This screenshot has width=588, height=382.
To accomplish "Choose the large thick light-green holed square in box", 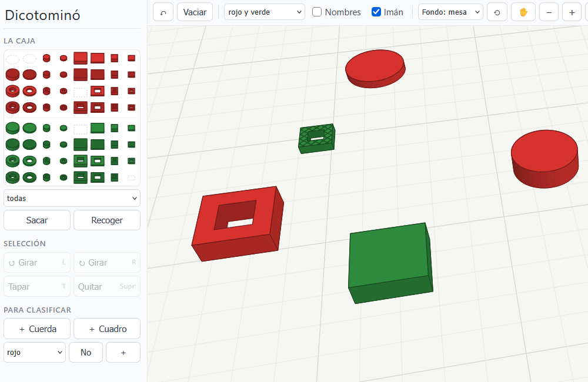I will click(80, 161).
